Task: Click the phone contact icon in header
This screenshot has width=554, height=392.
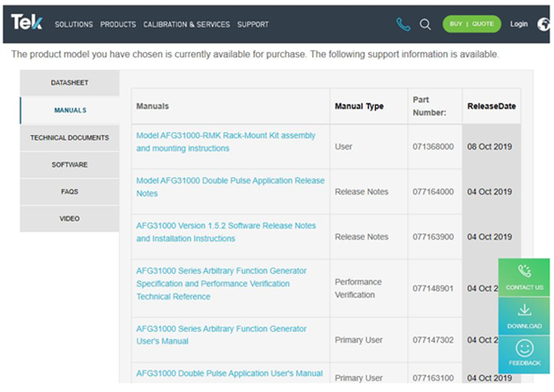Action: [404, 24]
